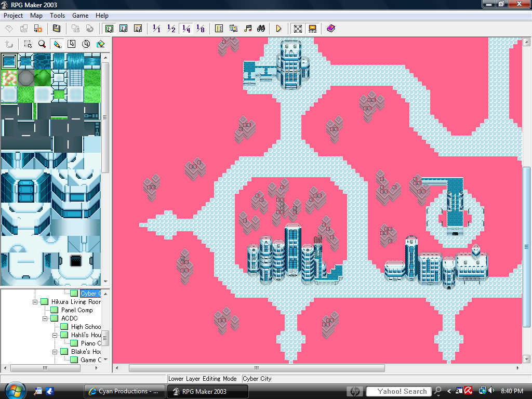
Task: Click the Yahoo! Search box in the taskbar
Action: [397, 391]
